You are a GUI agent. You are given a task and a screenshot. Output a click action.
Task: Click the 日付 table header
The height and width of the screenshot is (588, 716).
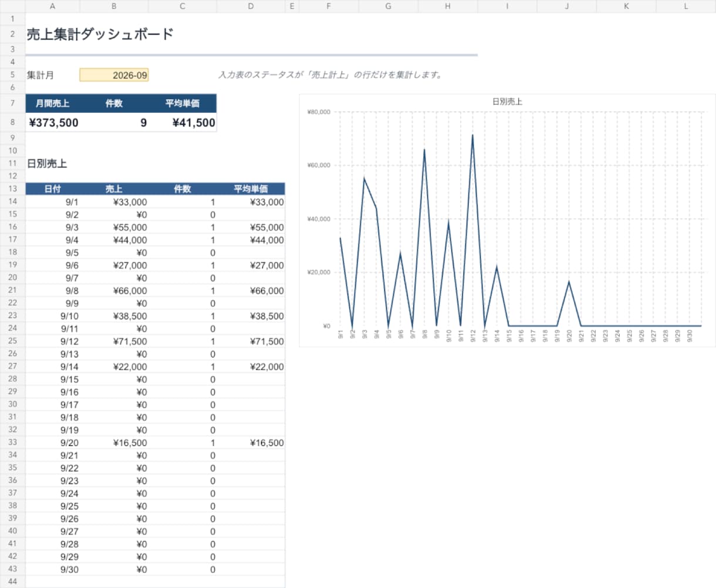click(52, 189)
